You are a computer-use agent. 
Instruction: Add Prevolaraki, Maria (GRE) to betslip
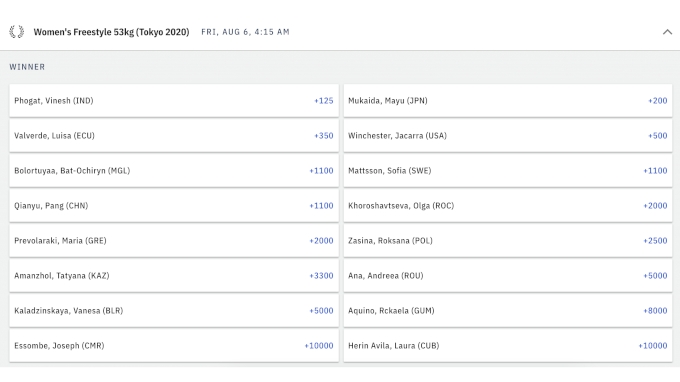click(x=174, y=241)
